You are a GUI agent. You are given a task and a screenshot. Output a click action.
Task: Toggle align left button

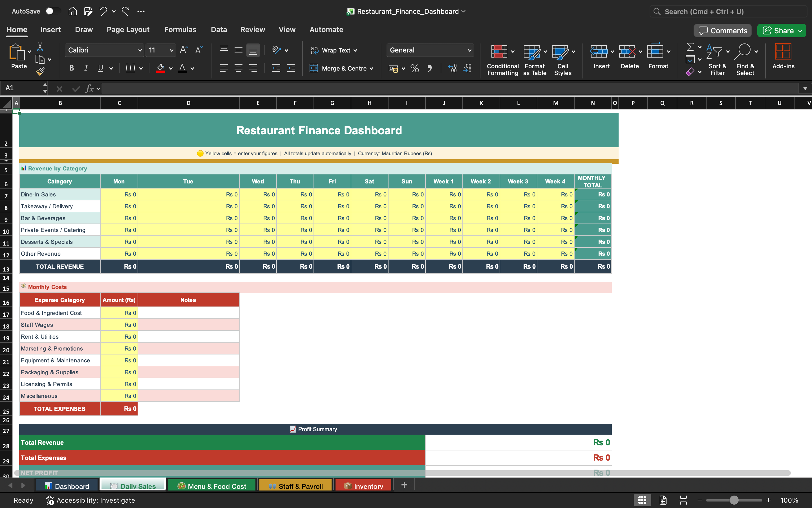click(x=224, y=68)
